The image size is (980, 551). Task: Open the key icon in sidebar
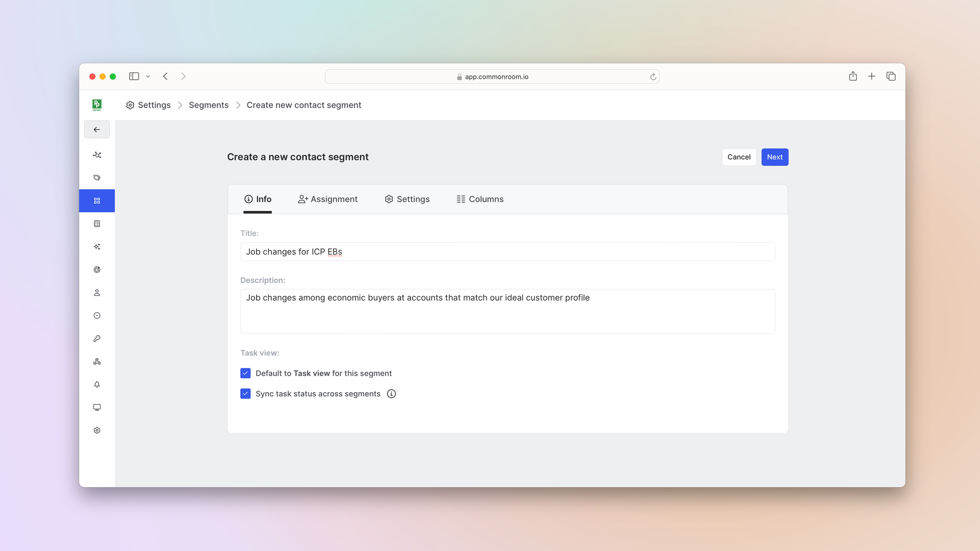[x=97, y=339]
